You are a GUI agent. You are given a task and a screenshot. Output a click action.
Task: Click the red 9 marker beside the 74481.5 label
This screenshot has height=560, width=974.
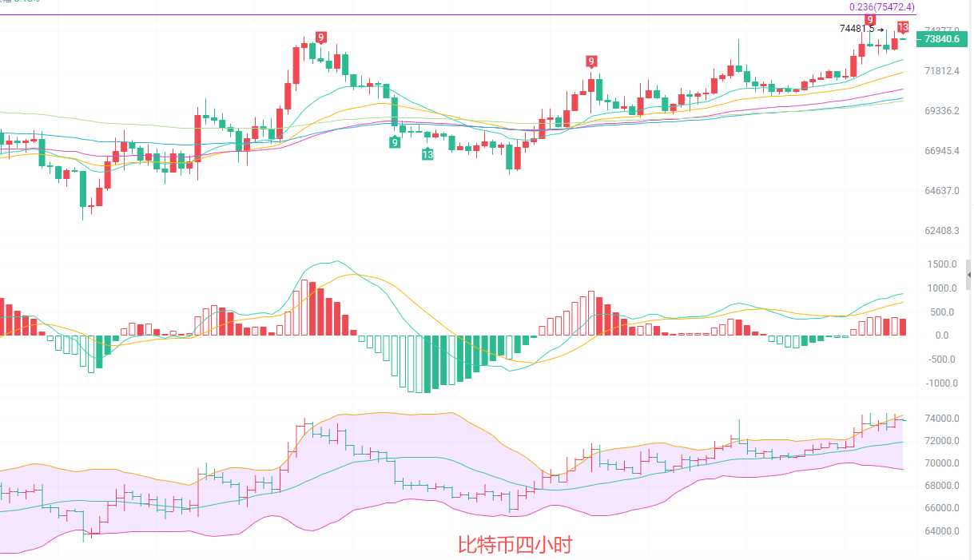point(870,19)
